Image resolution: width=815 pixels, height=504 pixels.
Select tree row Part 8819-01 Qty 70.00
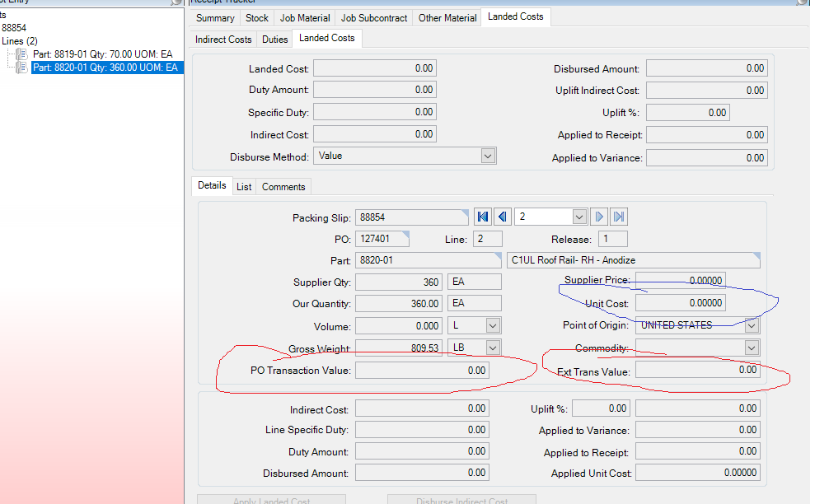coord(102,54)
